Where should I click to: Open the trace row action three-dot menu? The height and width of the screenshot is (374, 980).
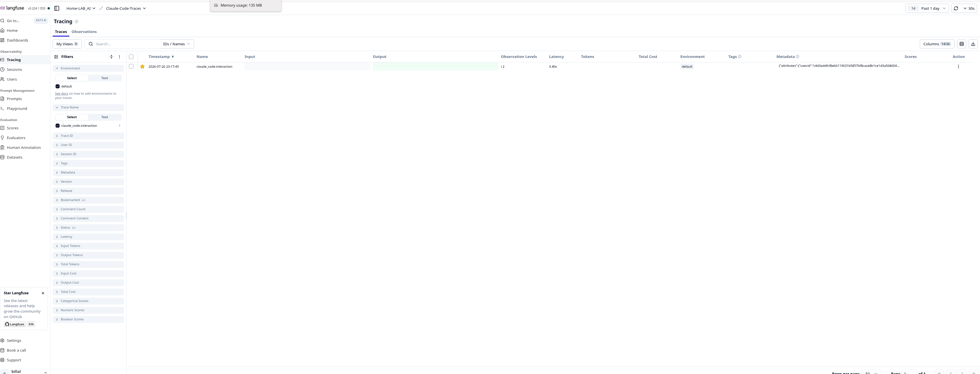point(958,67)
